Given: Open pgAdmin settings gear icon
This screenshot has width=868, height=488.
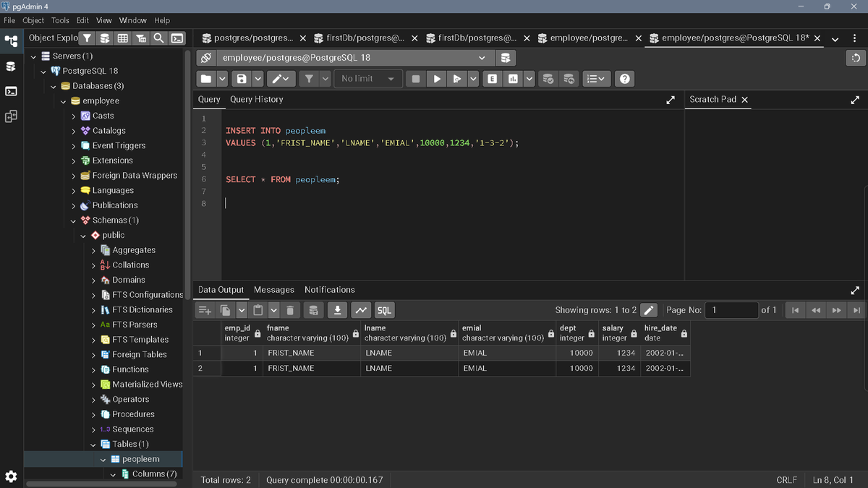Looking at the screenshot, I should 11,476.
